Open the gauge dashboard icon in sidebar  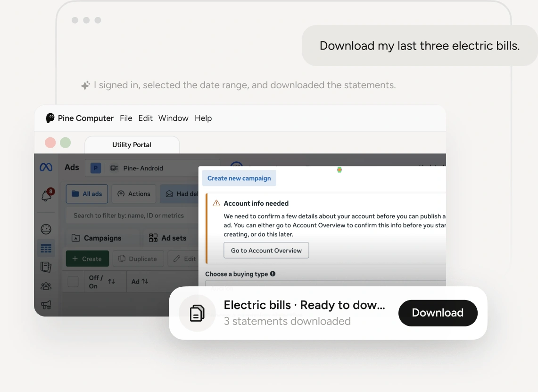click(x=46, y=229)
